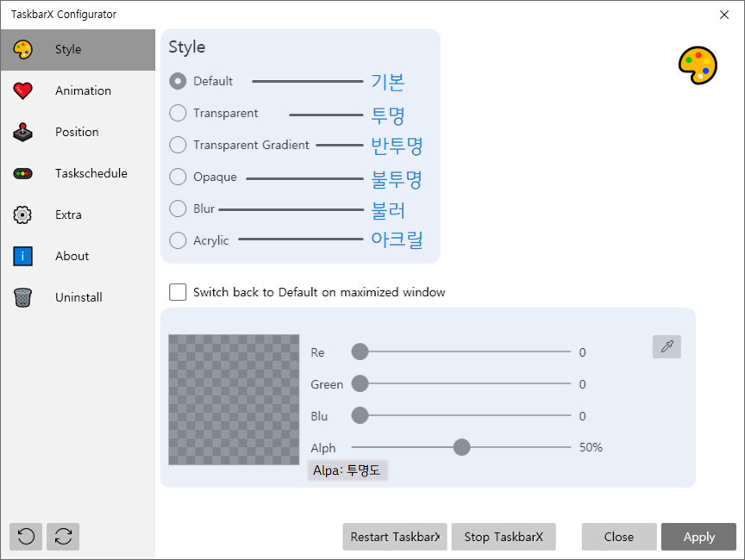The width and height of the screenshot is (745, 560).
Task: Click the checkered color preview swatch
Action: (234, 400)
